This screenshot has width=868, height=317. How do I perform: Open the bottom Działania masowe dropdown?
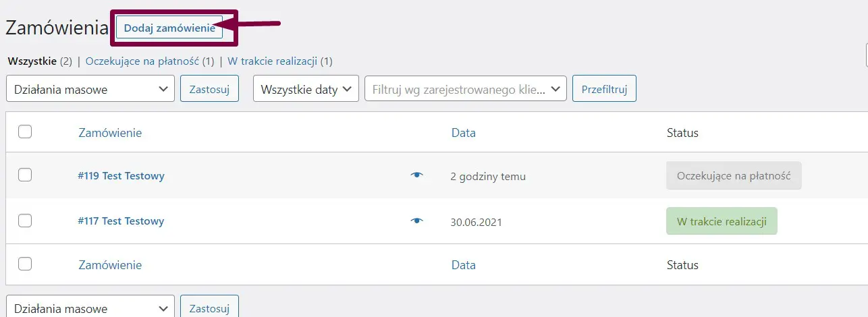point(90,308)
